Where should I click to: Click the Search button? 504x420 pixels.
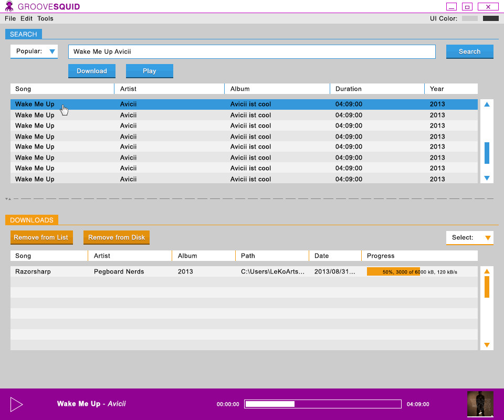[x=469, y=51]
